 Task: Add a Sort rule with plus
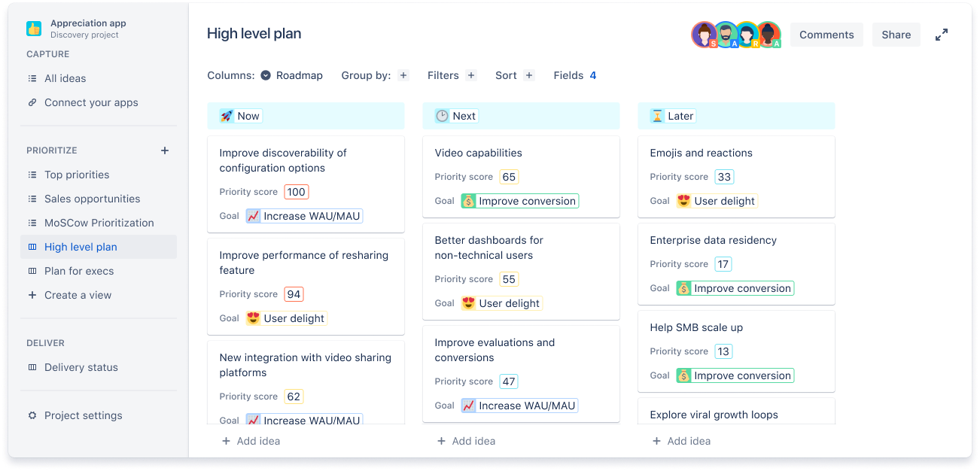(x=529, y=75)
